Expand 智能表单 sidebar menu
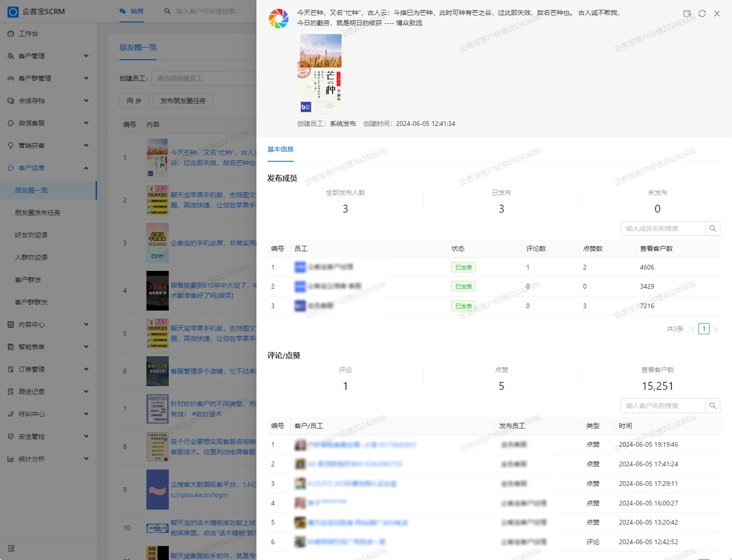Viewport: 732px width, 560px height. point(48,347)
